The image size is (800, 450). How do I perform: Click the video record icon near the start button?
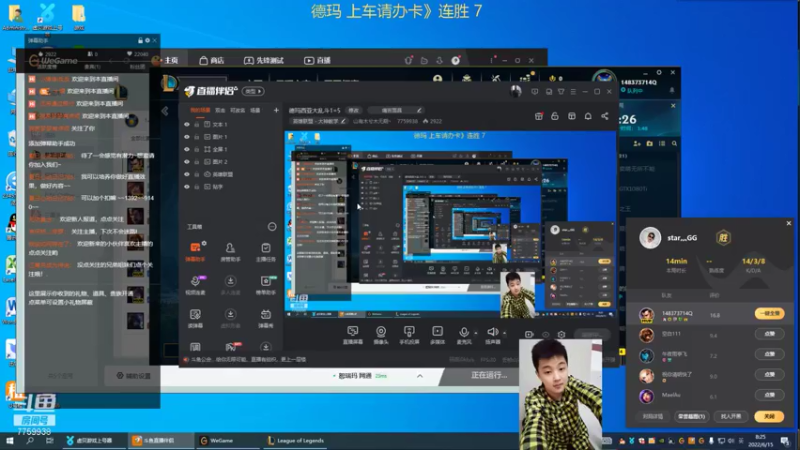click(x=529, y=335)
